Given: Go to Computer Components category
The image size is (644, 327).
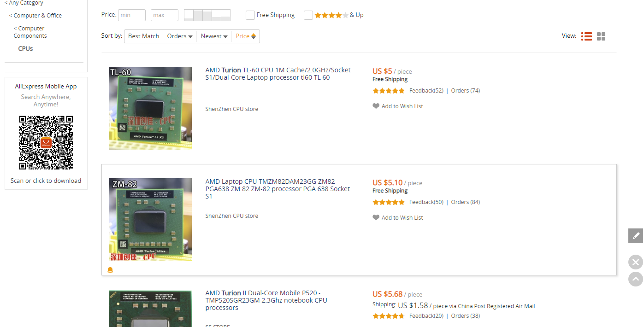Looking at the screenshot, I should click(x=30, y=32).
